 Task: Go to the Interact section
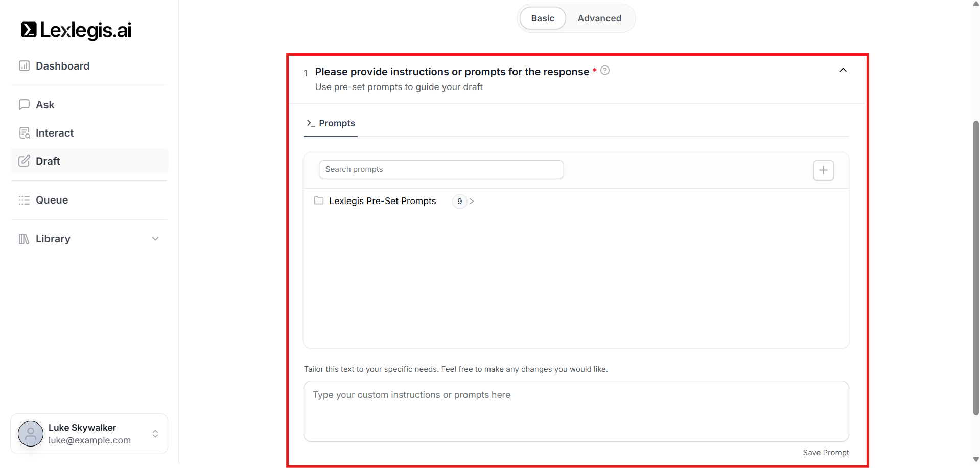click(54, 133)
